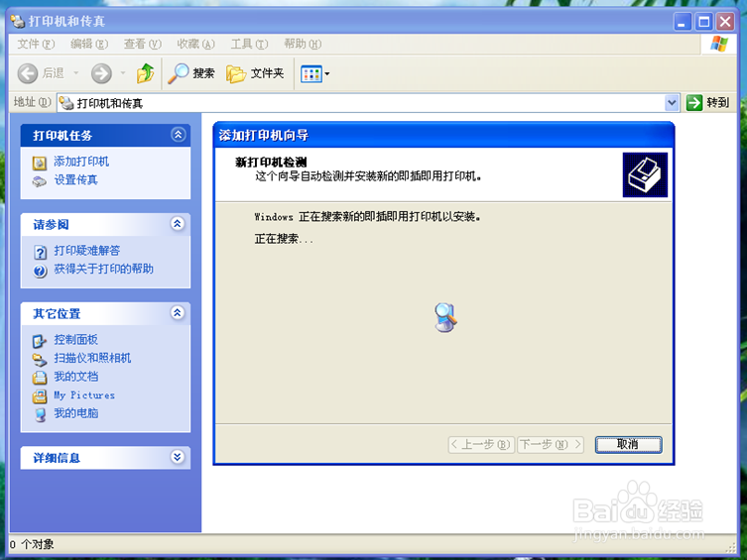Image resolution: width=747 pixels, height=560 pixels.
Task: Click the status bar text 0 个对象
Action: tap(32, 544)
